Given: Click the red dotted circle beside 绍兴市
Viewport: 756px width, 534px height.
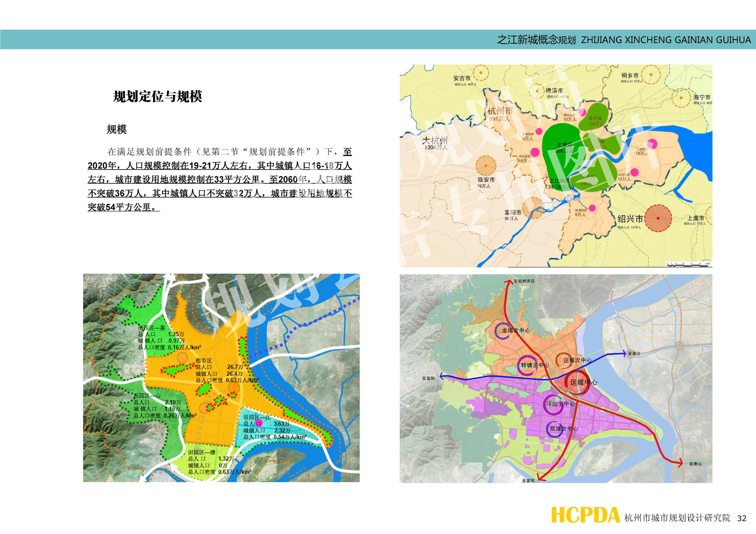Looking at the screenshot, I should (x=658, y=218).
